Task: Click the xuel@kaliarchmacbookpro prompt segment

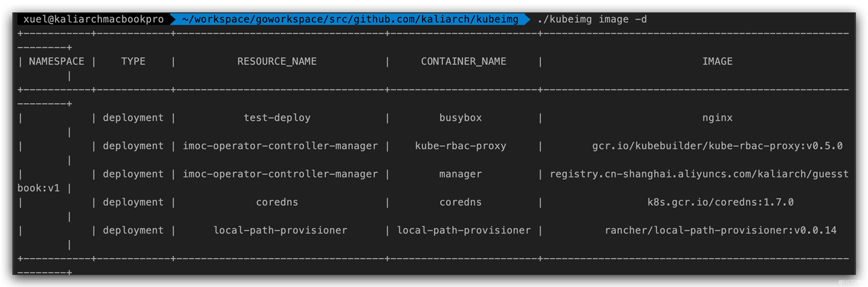Action: tap(93, 20)
